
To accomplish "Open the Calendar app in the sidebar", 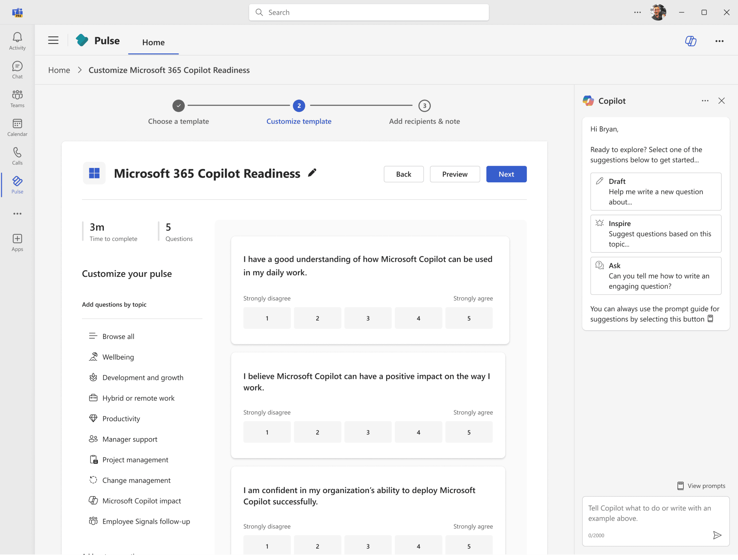I will 17,127.
